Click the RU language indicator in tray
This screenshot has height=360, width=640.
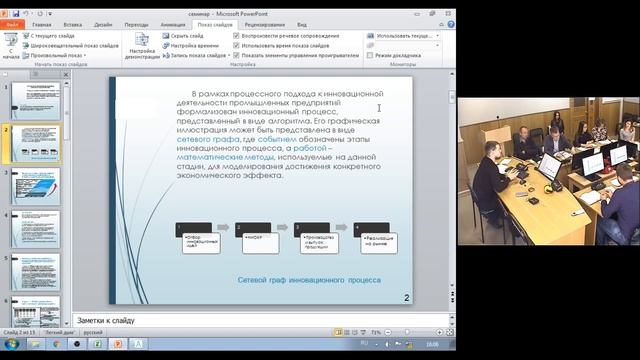coord(364,344)
